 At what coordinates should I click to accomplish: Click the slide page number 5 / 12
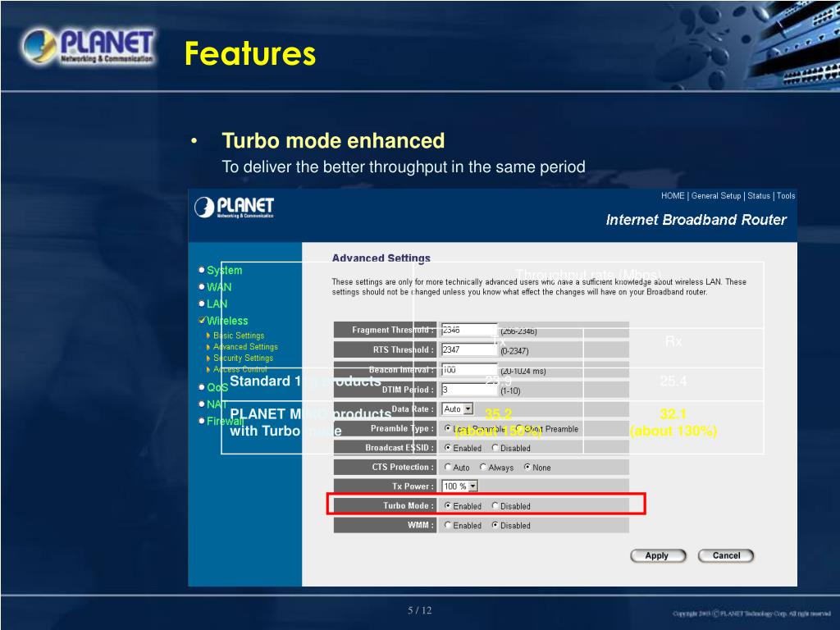[x=419, y=610]
